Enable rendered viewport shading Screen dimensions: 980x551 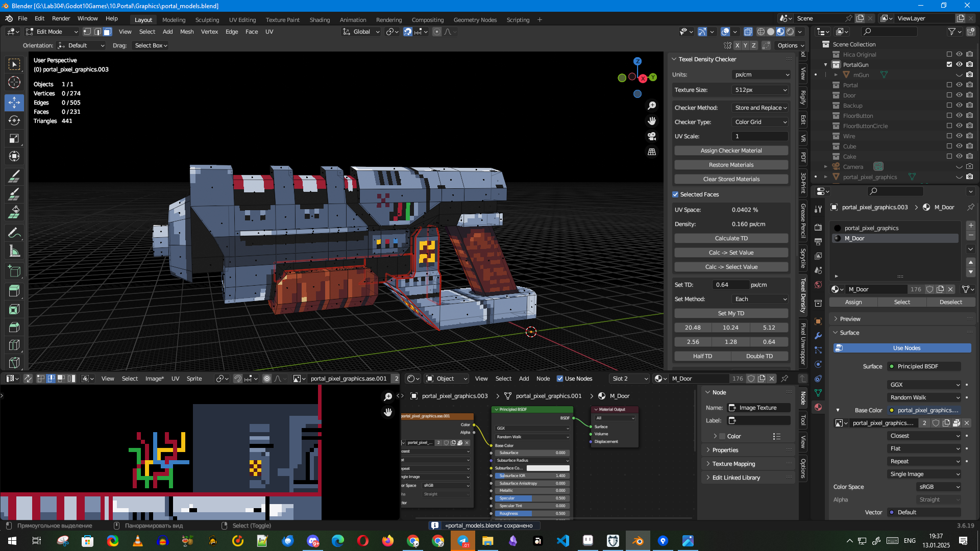pyautogui.click(x=790, y=32)
